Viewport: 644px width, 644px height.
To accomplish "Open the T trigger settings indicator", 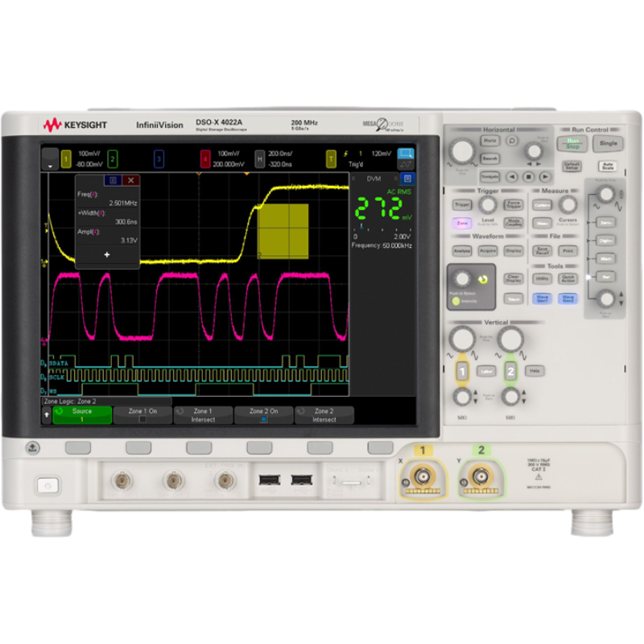I will point(331,159).
